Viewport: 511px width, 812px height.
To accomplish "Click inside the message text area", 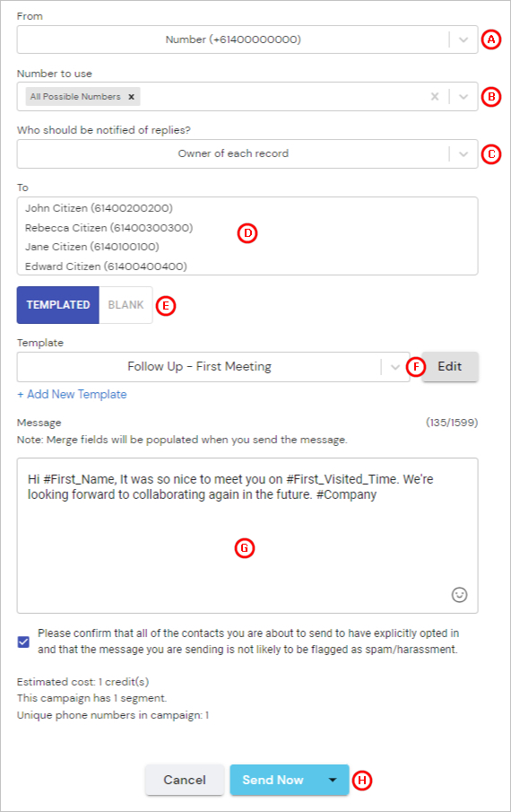I will point(247,536).
